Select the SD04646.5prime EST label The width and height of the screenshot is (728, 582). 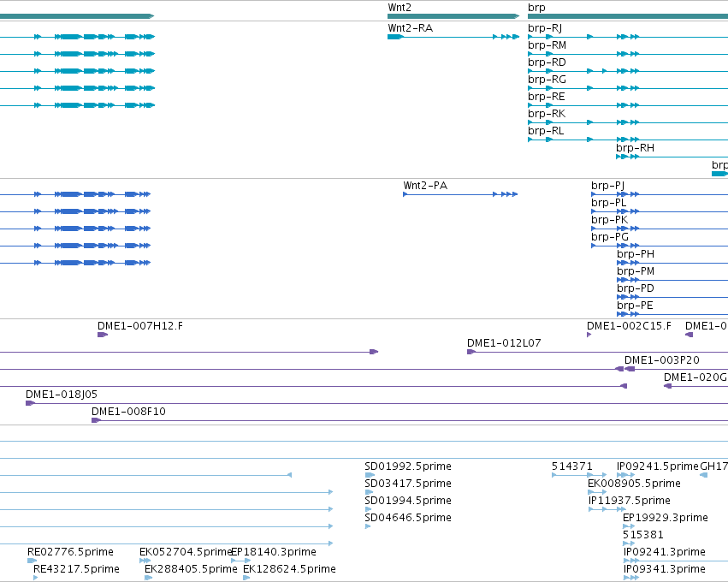click(x=408, y=518)
